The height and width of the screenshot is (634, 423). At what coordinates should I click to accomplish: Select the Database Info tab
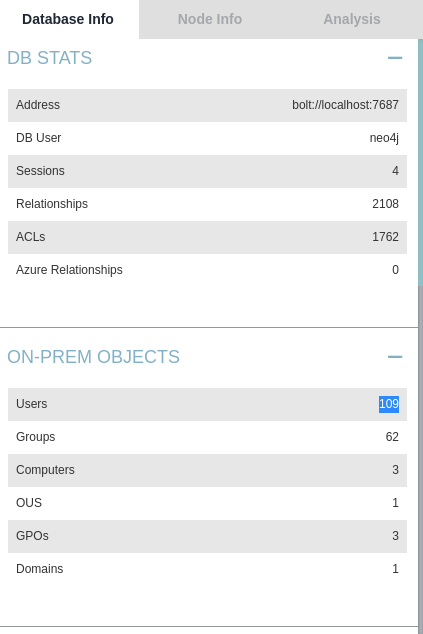[68, 19]
